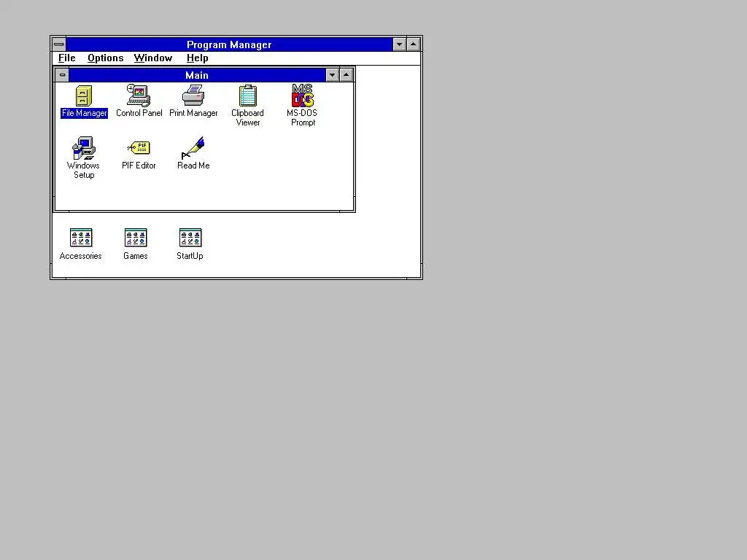The image size is (747, 560).
Task: Open Program Manager control-menu box
Action: 58,44
